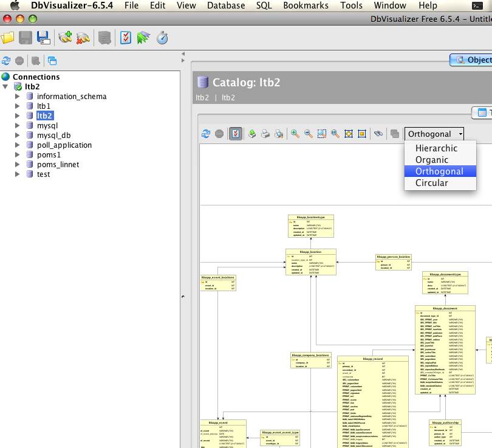Screen dimensions: 492x448
Task: Expand the poll_application catalog node
Action: (17, 145)
